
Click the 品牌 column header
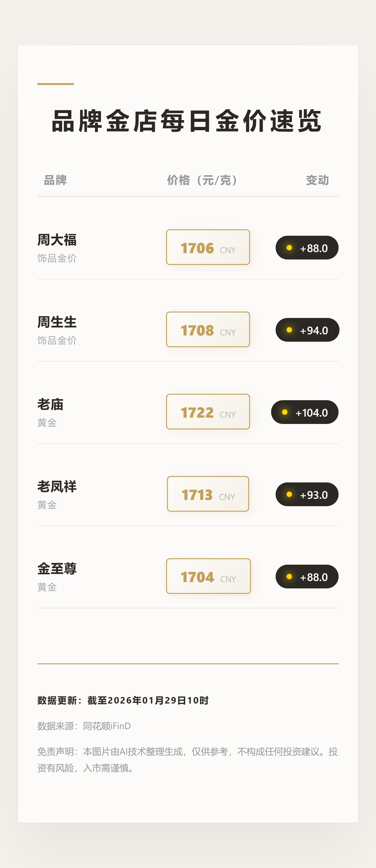[x=56, y=180]
